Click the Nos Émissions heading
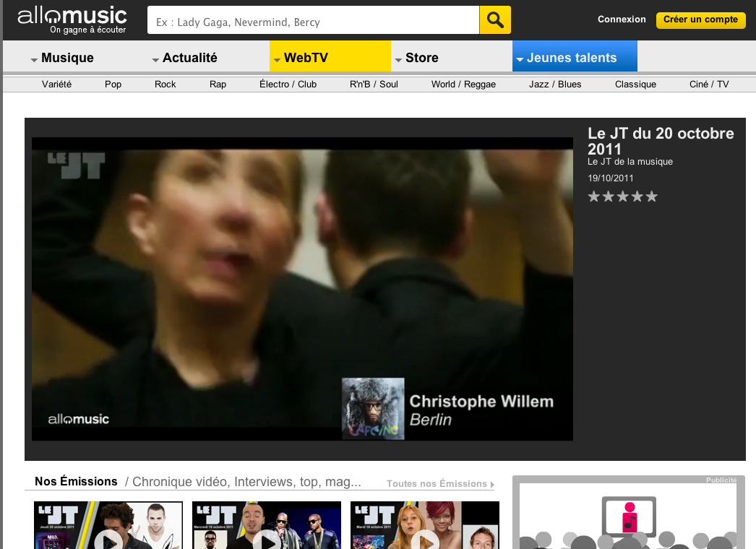Screen dimensions: 756x549 [76, 482]
